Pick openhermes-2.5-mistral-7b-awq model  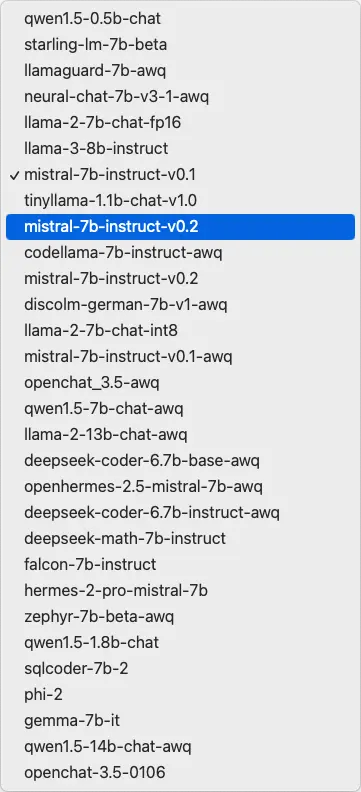point(180,487)
